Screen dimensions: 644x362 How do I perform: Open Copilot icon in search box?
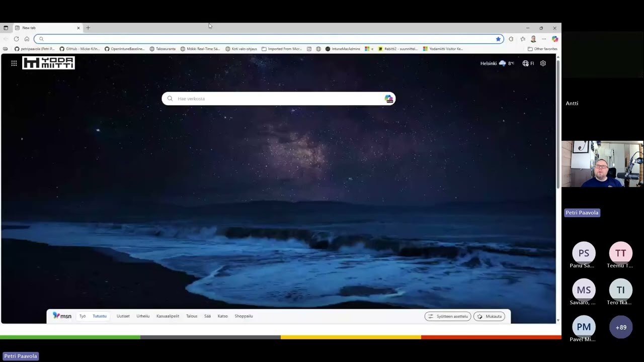tap(388, 99)
